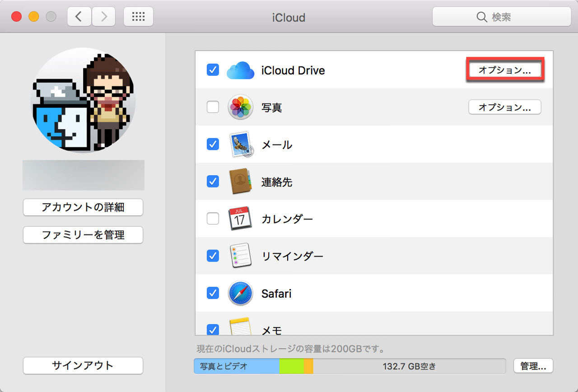The image size is (578, 392).
Task: Show all preferences with grid button
Action: [138, 17]
